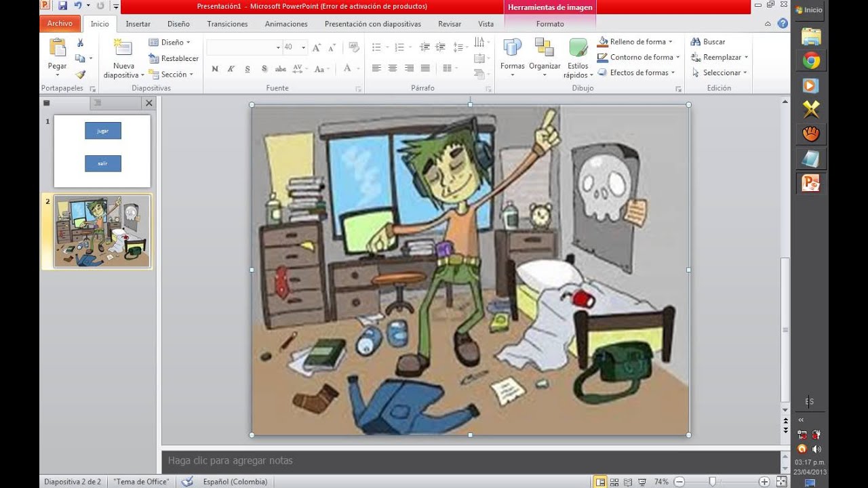The width and height of the screenshot is (868, 488).
Task: Click the Estilos rápidos icon
Action: click(x=578, y=47)
